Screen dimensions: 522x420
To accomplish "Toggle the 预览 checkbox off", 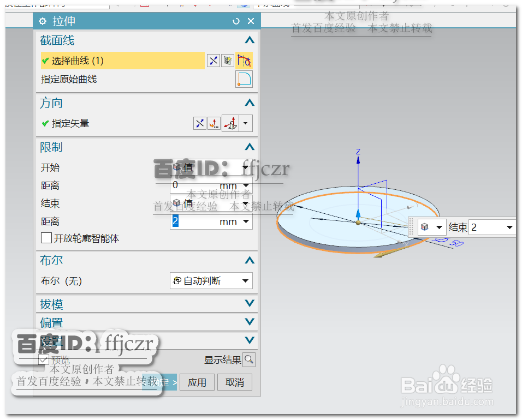I will click(44, 359).
